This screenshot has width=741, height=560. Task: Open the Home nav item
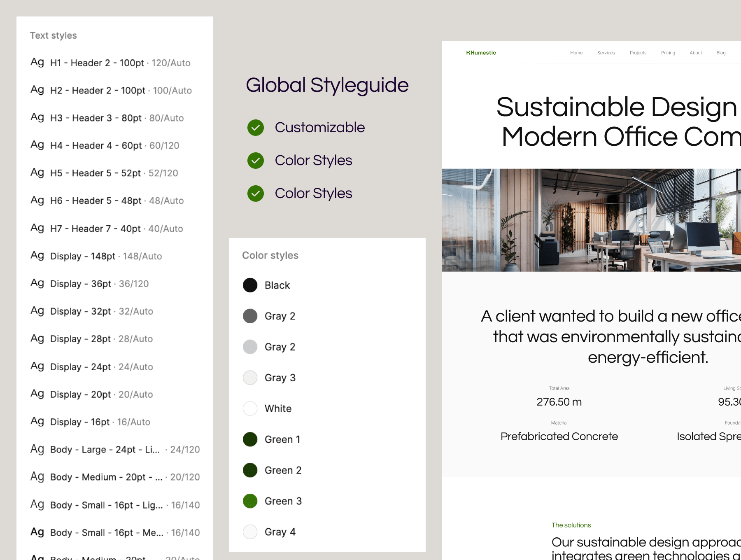[x=576, y=53]
